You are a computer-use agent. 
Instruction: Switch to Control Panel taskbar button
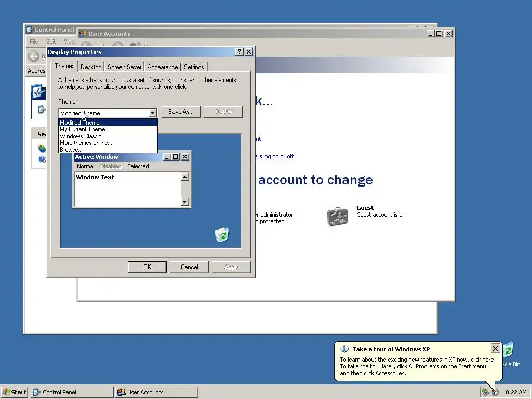point(72,392)
